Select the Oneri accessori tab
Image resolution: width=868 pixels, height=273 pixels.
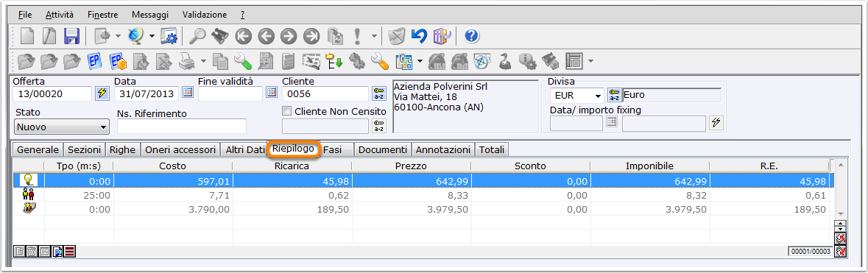tap(180, 149)
